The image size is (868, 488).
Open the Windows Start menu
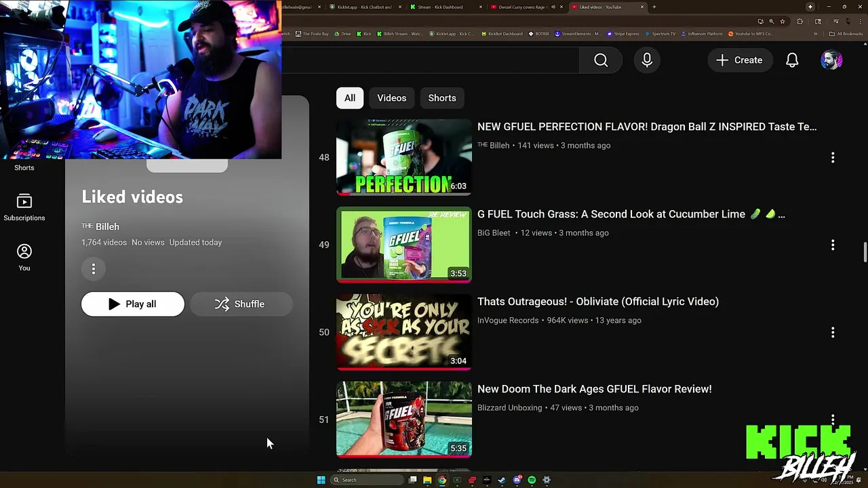(321, 480)
